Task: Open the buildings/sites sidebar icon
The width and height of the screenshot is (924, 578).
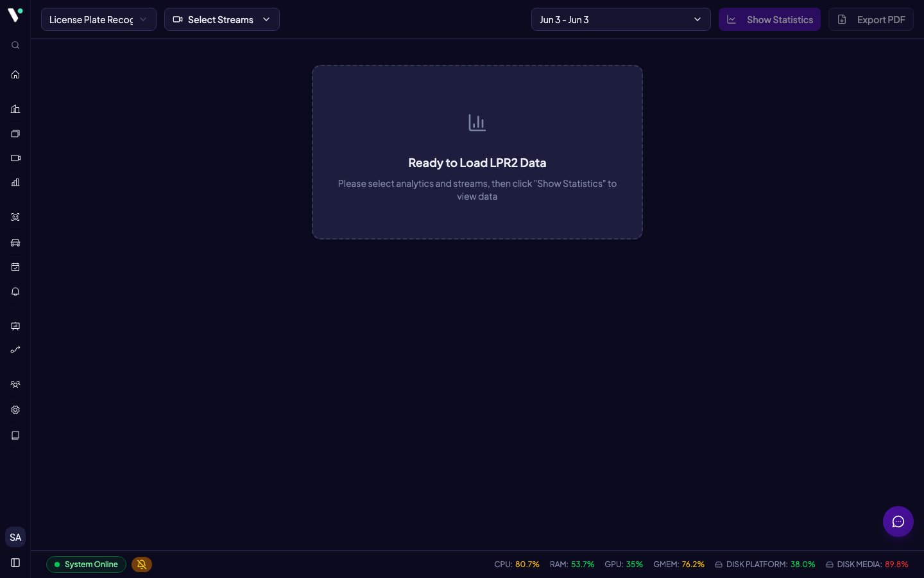Action: (15, 109)
